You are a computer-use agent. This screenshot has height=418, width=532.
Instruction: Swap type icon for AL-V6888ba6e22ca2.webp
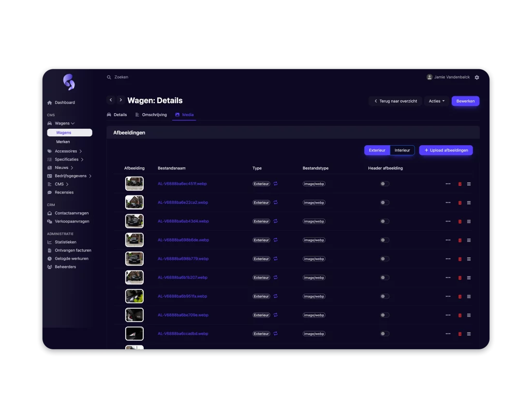coord(276,202)
